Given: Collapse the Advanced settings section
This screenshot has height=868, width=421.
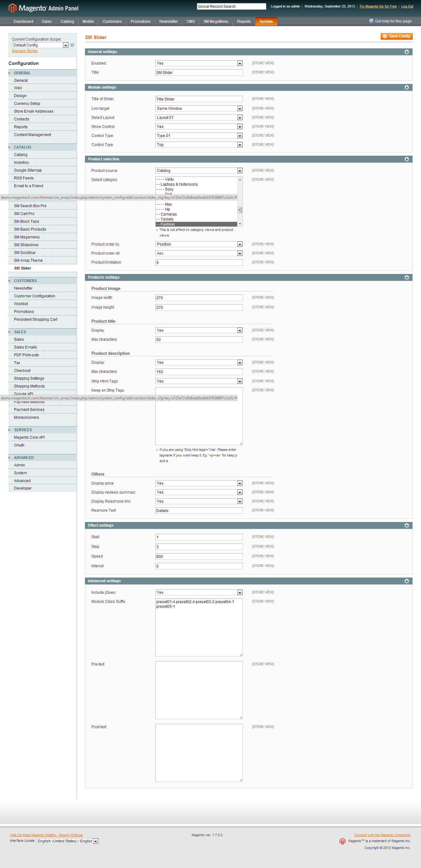Looking at the screenshot, I should (407, 581).
